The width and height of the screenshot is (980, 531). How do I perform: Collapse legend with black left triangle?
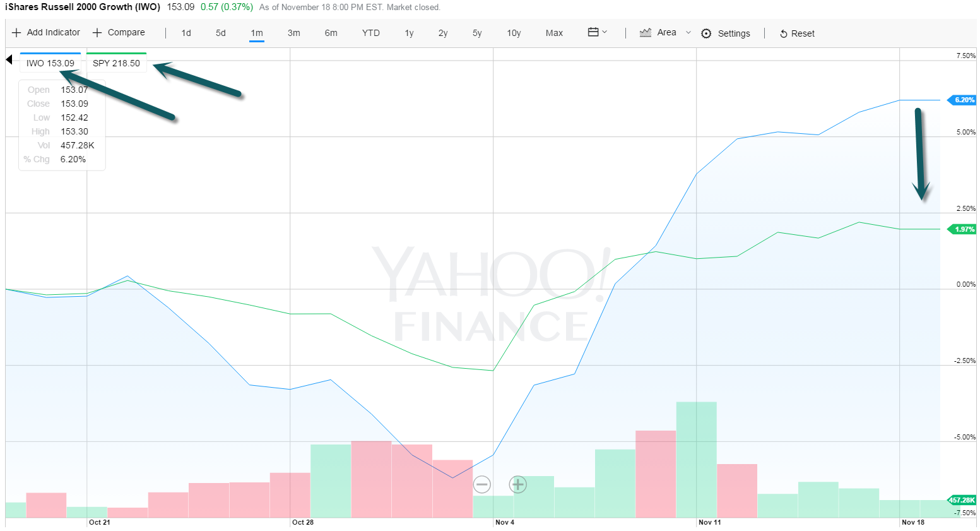tap(9, 59)
